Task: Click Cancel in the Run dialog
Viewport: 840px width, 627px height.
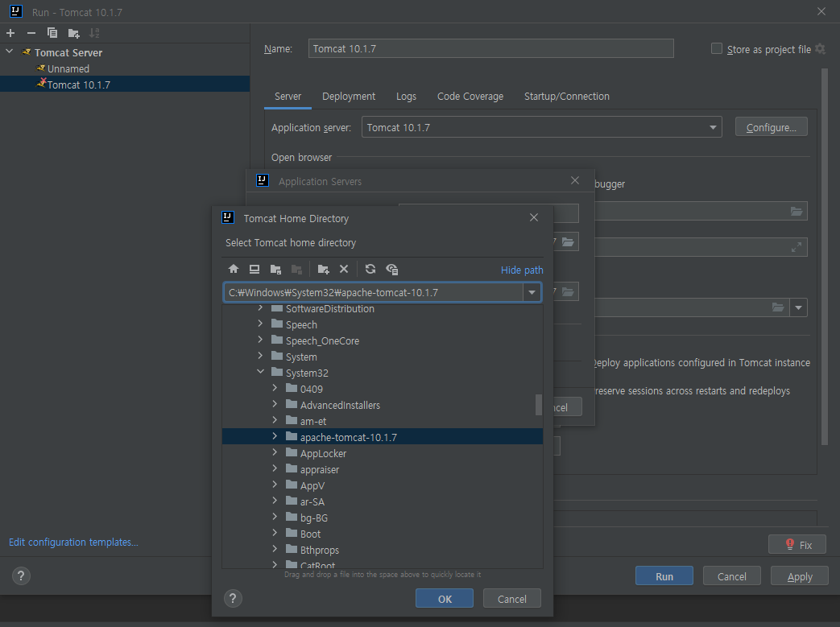Action: coord(732,576)
